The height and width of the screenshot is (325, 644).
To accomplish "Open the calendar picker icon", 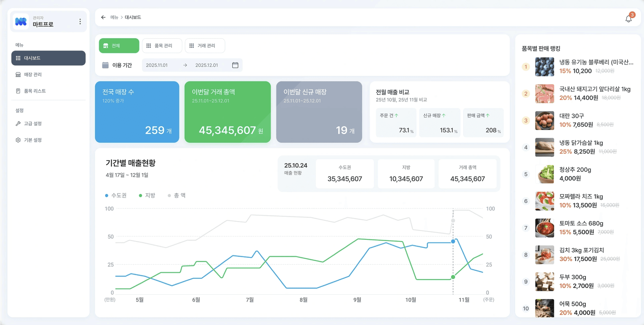I will point(235,65).
